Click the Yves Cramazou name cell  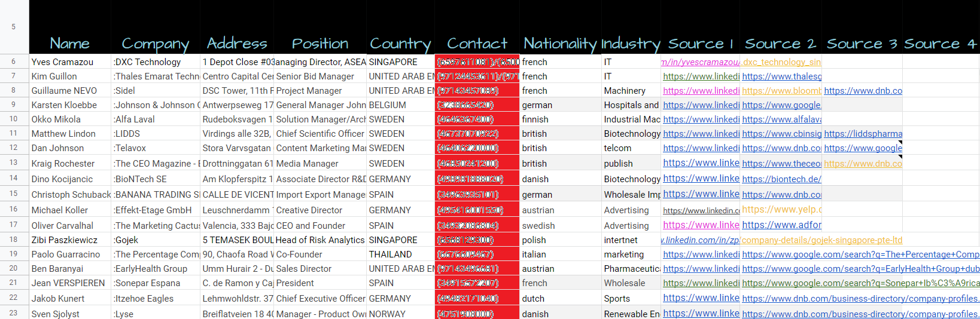(70, 62)
